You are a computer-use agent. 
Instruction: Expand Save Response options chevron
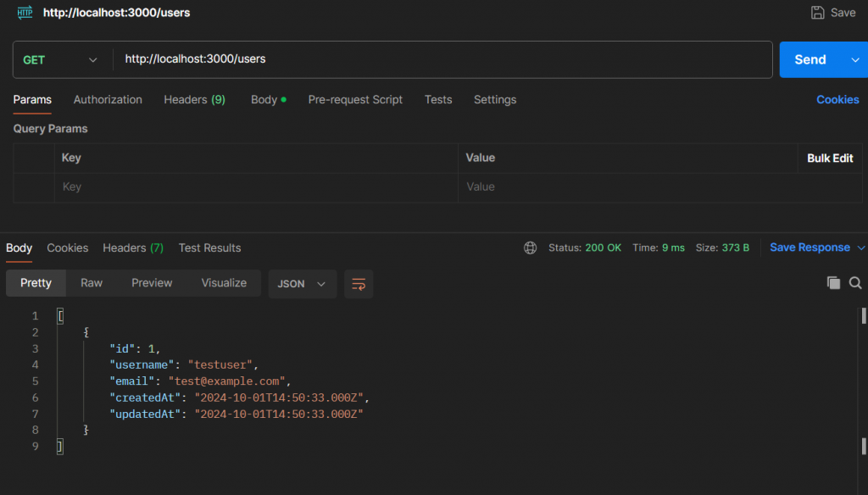point(861,247)
